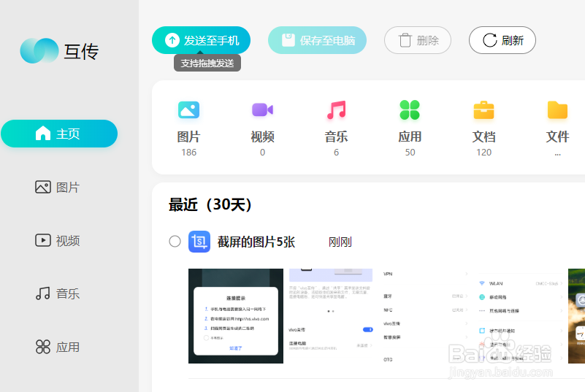Viewport: 585px width, 392px height.
Task: Send files with 发送至手机 button
Action: [201, 40]
